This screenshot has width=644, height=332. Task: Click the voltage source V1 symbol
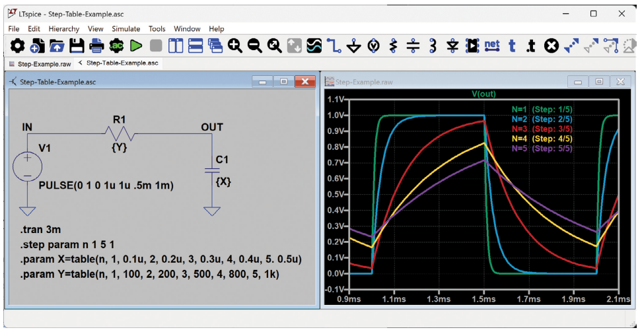tap(27, 166)
